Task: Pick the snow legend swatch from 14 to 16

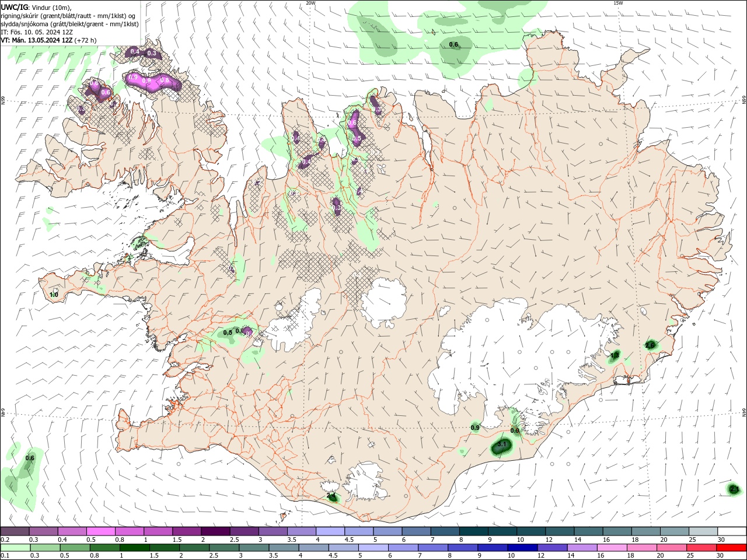Action: 588,531
